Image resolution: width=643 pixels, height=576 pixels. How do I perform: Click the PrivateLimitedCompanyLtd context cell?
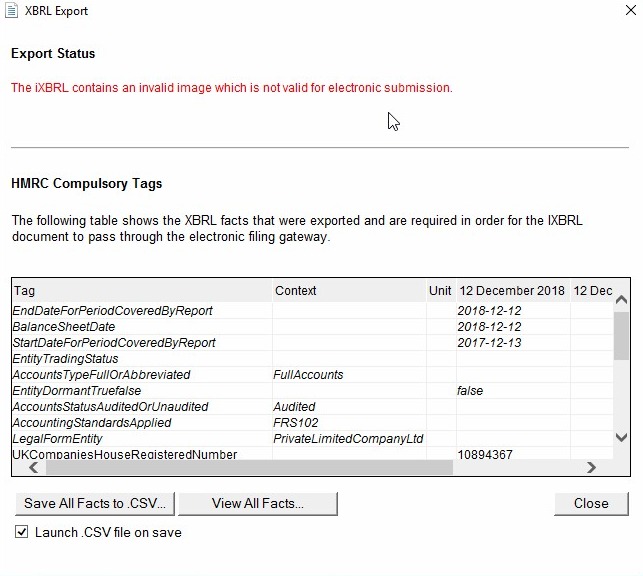pyautogui.click(x=348, y=439)
